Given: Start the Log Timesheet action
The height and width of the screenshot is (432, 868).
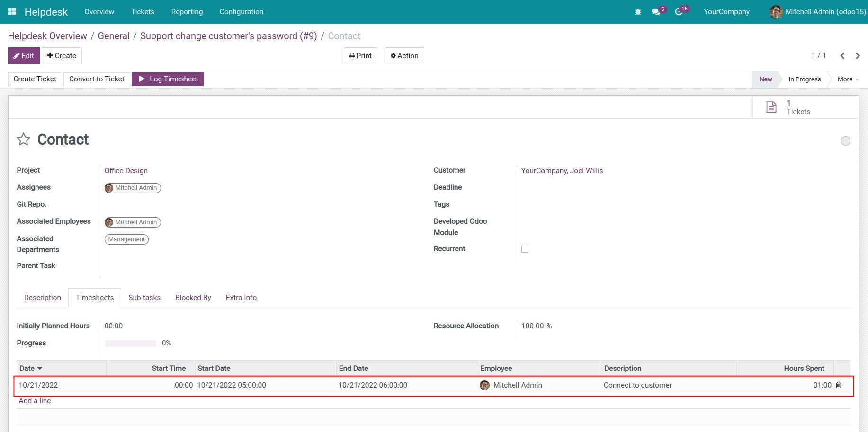Looking at the screenshot, I should pyautogui.click(x=167, y=79).
